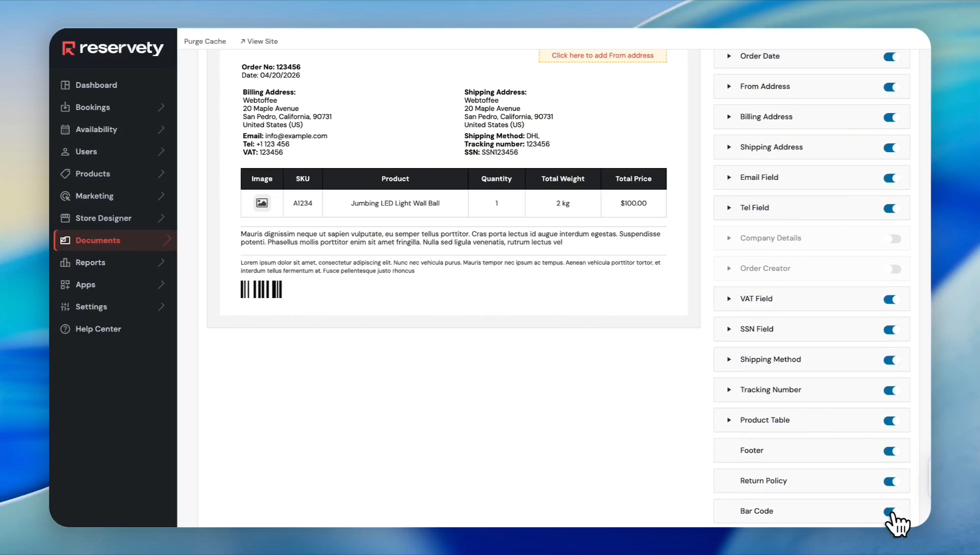This screenshot has height=555, width=980.
Task: Click the Help Center question icon
Action: click(x=65, y=329)
